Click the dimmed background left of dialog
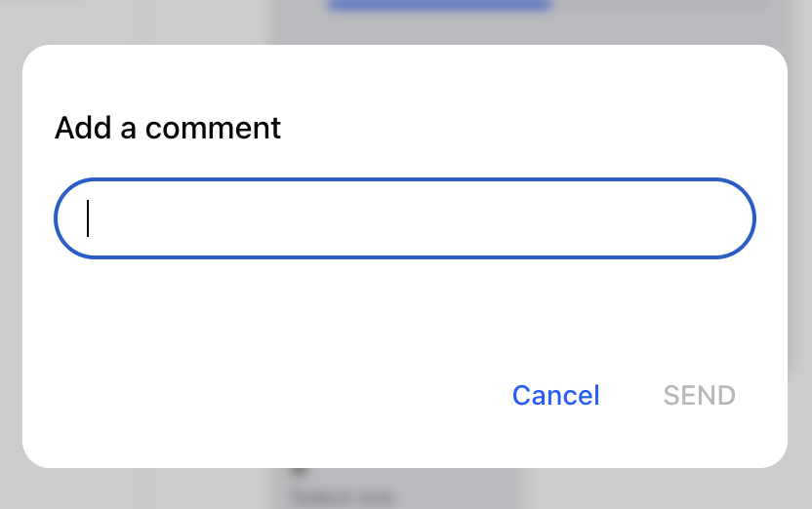Viewport: 812px width, 509px height. [10, 254]
